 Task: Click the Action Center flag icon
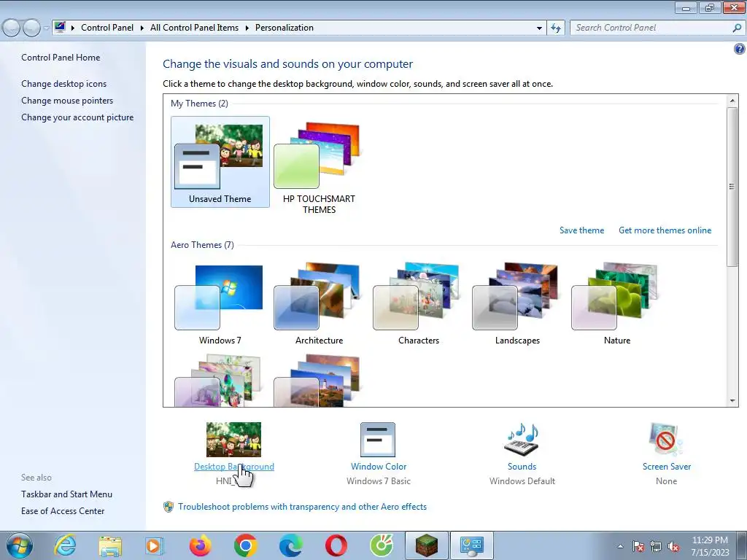coord(638,546)
